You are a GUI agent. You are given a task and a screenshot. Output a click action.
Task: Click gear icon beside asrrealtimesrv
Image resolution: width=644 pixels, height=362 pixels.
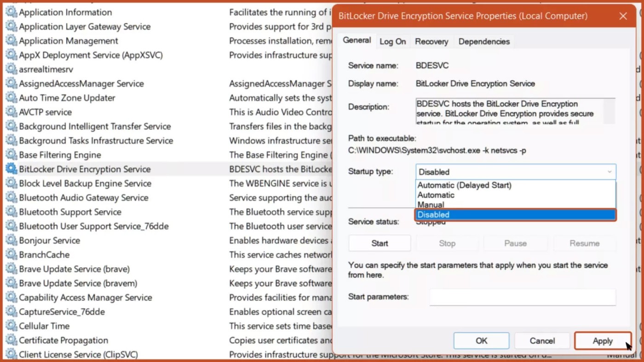pyautogui.click(x=11, y=69)
